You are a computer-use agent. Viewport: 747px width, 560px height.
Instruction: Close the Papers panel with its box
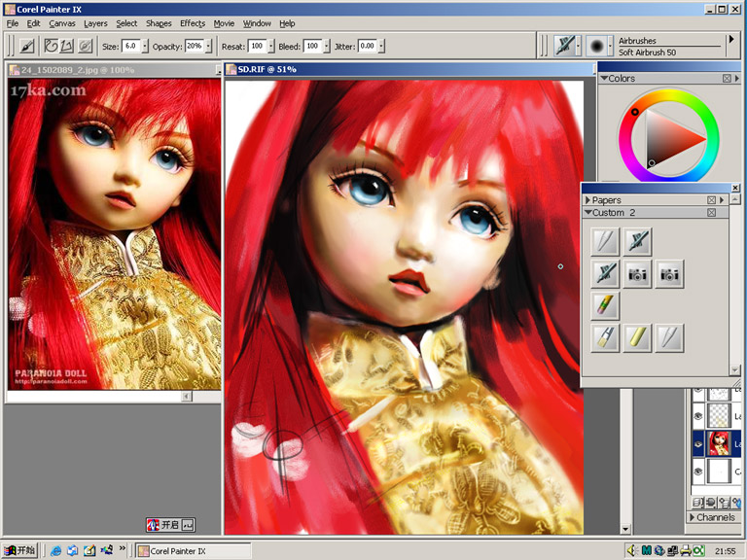(x=711, y=200)
